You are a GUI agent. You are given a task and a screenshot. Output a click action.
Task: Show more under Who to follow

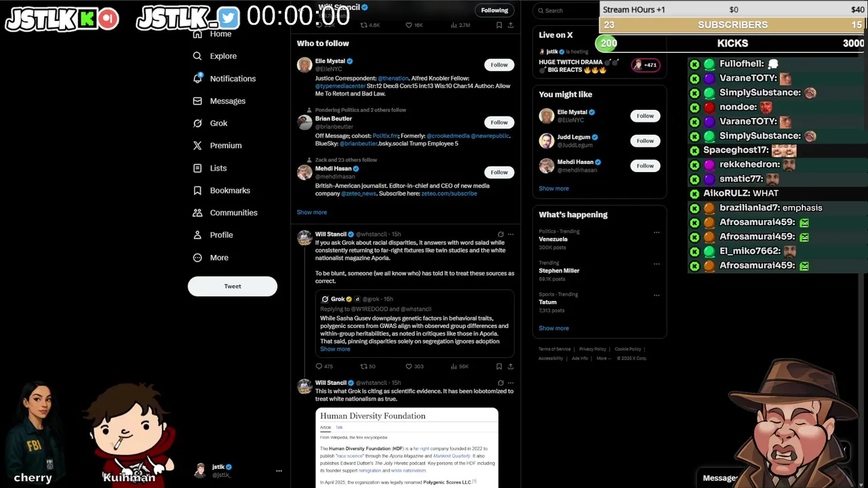[x=311, y=212]
